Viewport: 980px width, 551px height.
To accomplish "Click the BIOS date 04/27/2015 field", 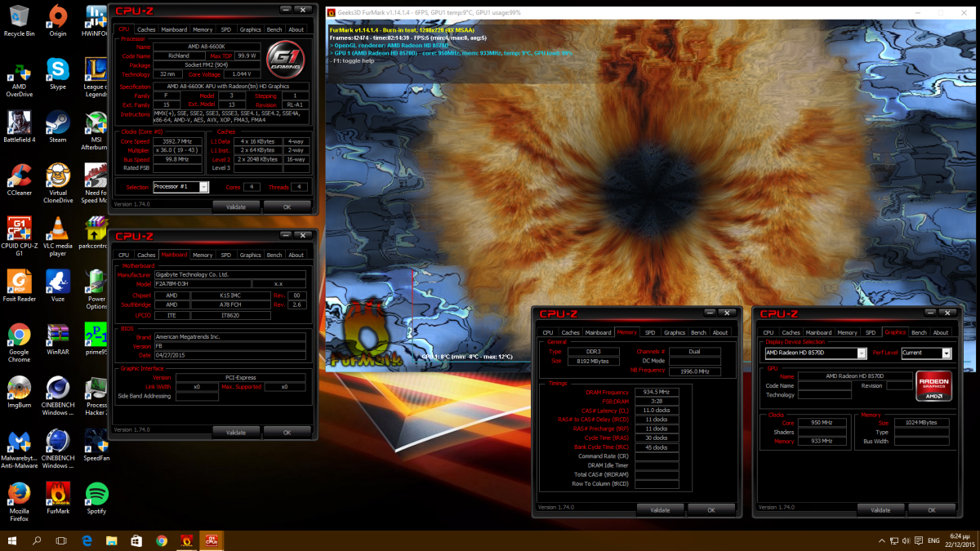I will [x=229, y=354].
